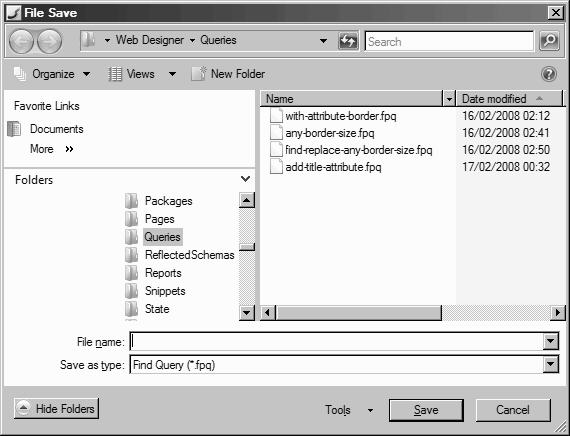
Task: Click the Save button
Action: pos(426,410)
